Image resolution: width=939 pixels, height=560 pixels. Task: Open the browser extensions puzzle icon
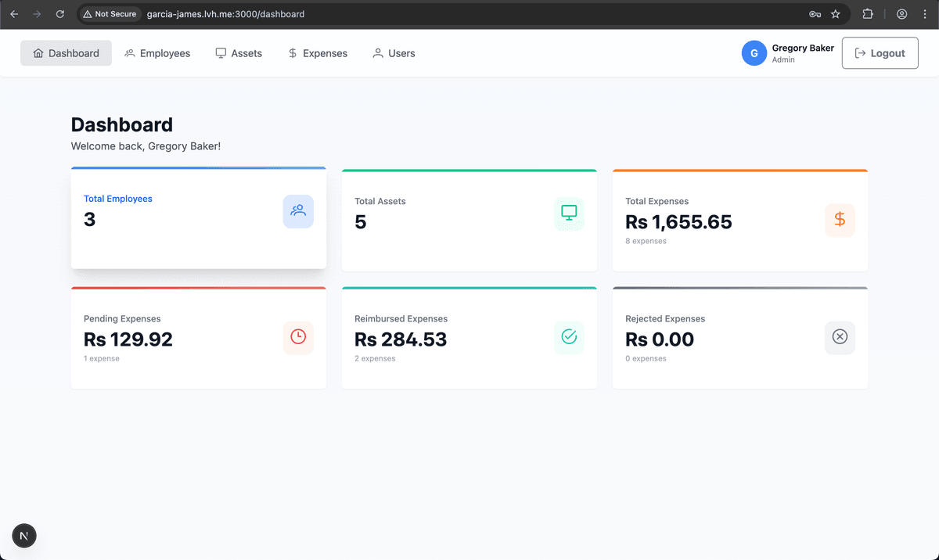(x=868, y=14)
